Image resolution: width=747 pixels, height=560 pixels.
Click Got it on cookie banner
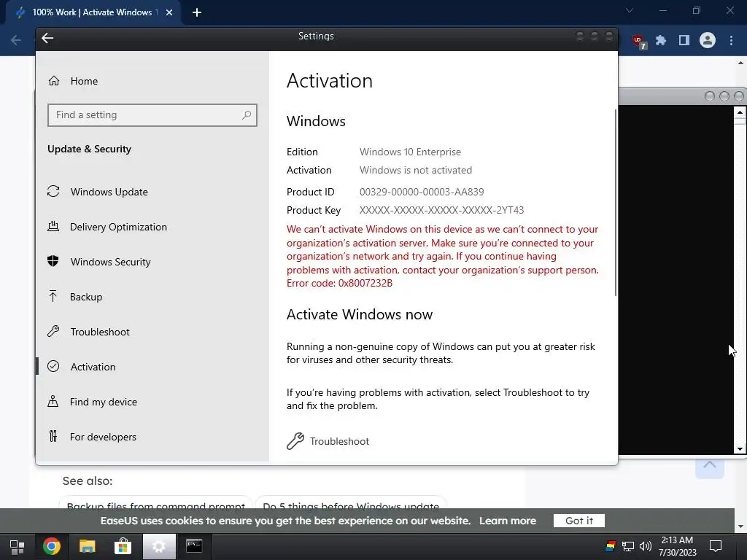pos(578,521)
